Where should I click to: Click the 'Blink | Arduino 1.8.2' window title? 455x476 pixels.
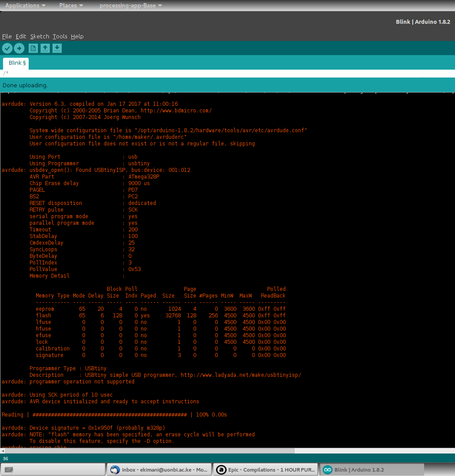click(423, 22)
